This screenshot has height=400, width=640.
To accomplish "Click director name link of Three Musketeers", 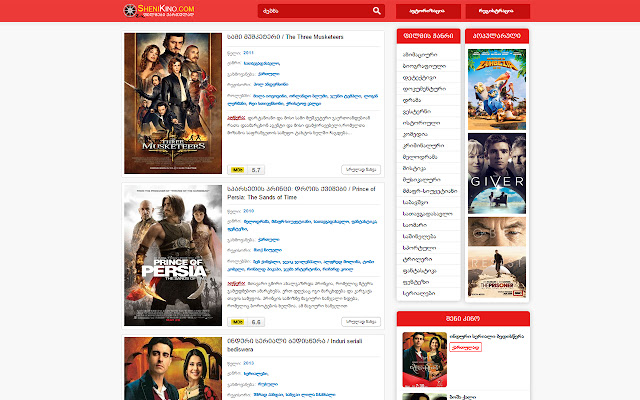I will pyautogui.click(x=271, y=84).
